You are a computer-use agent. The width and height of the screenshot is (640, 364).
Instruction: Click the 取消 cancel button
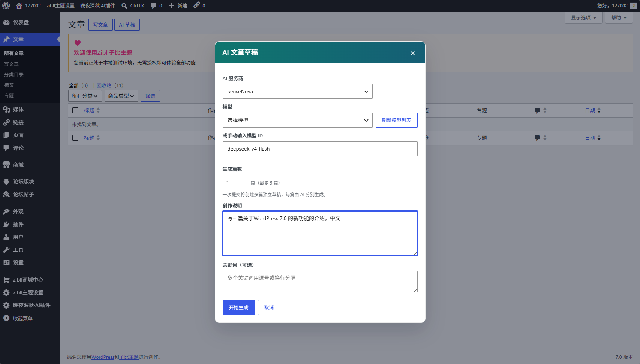pyautogui.click(x=269, y=307)
